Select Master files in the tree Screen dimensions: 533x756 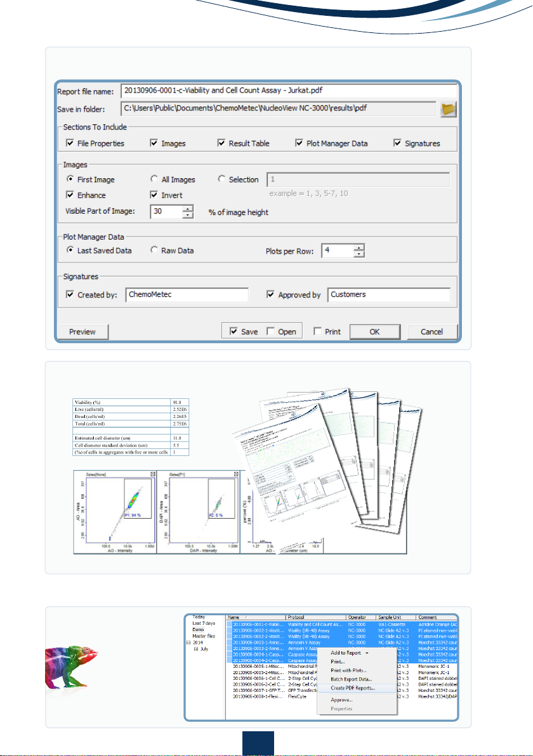click(204, 636)
